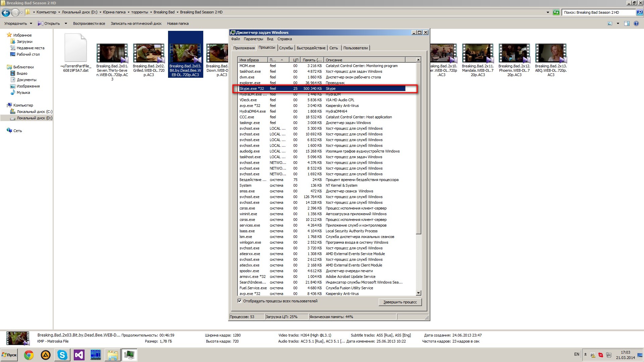Expand dropdown after торренты in address bar
Screen dimensions: 644x362
click(151, 12)
